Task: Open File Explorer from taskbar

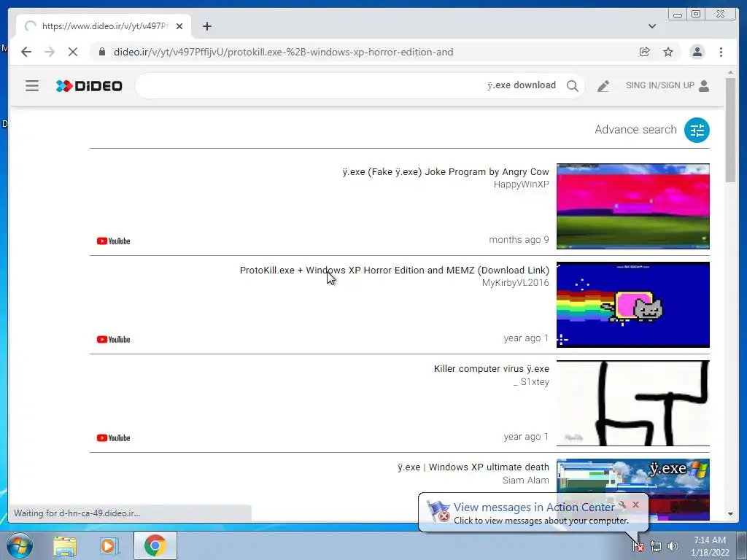Action: point(65,546)
